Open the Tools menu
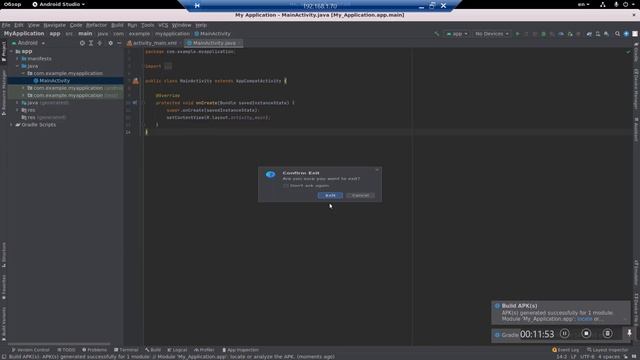The height and width of the screenshot is (360, 640). click(x=147, y=25)
